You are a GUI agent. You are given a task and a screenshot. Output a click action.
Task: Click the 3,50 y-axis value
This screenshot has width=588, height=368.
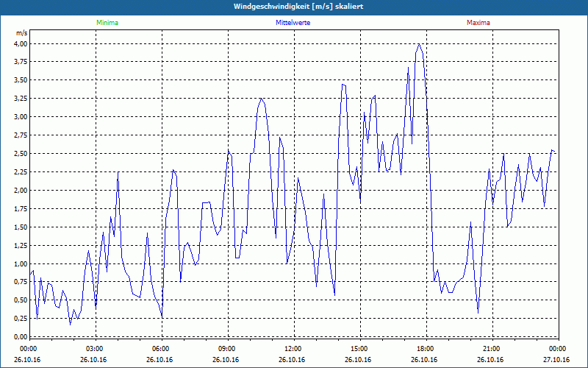point(21,80)
